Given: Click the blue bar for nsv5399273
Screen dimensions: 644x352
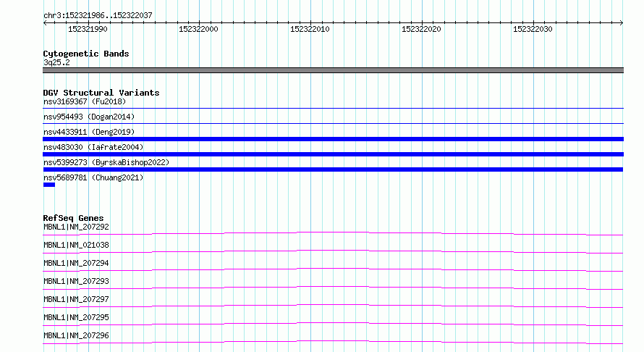Looking at the screenshot, I should coord(333,169).
